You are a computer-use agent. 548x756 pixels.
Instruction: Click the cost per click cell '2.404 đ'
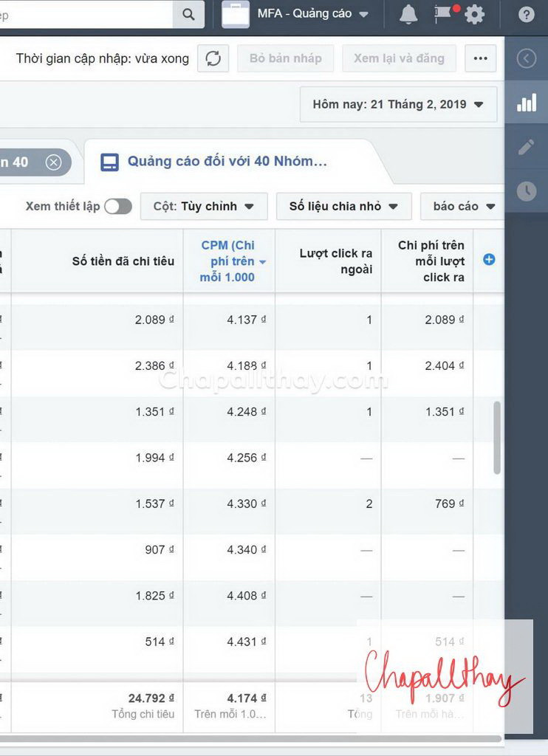(x=445, y=366)
